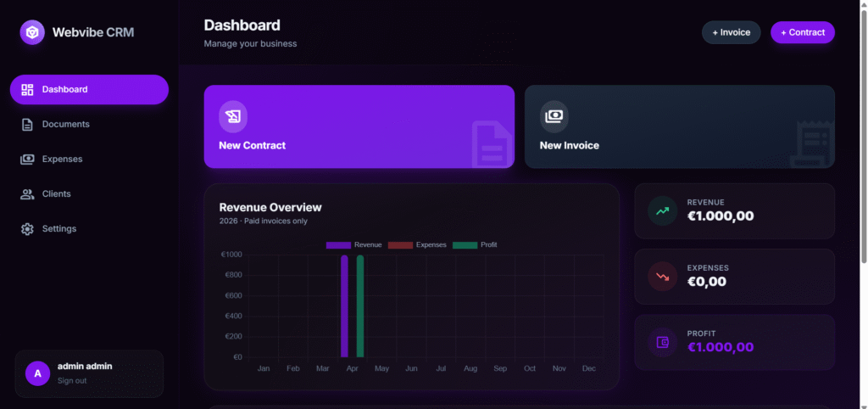
Task: Click the cash icon on New Invoice card
Action: click(x=554, y=116)
